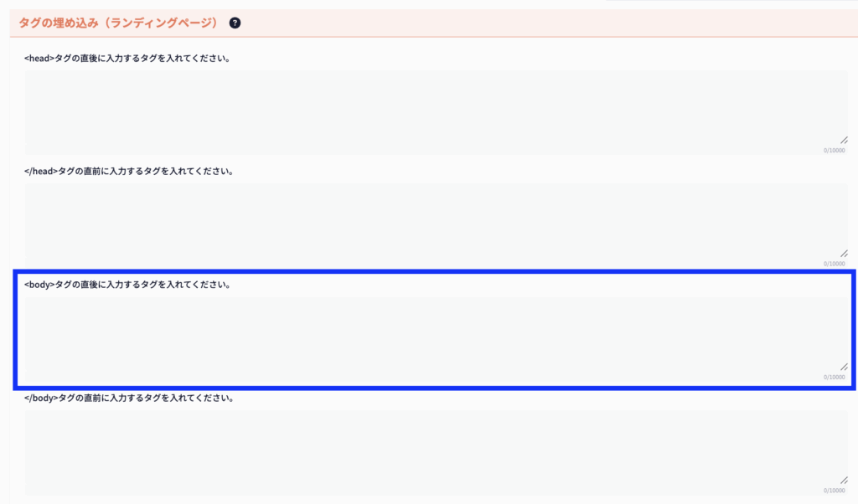Click the 0/10000 counter under </body> textarea
The width and height of the screenshot is (858, 504).
834,490
